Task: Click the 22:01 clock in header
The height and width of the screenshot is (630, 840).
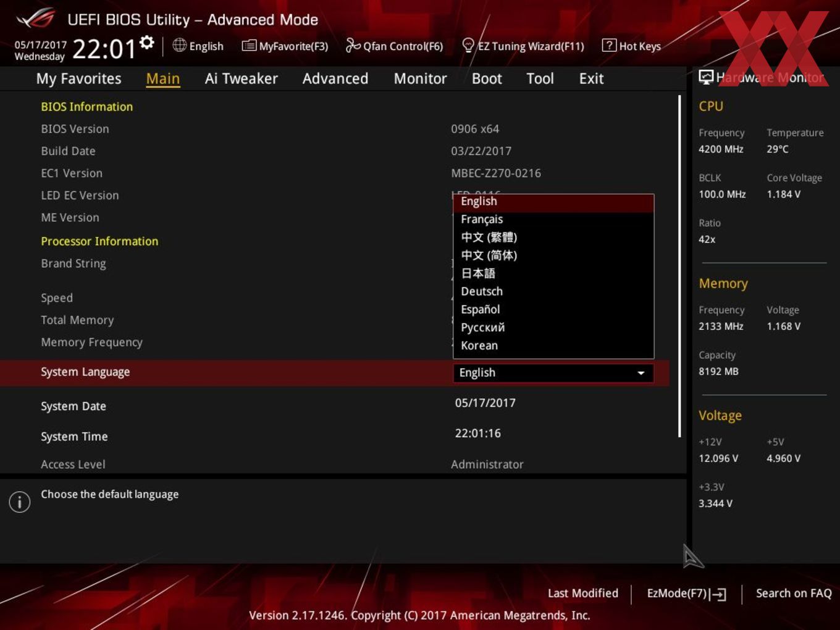Action: click(x=104, y=49)
